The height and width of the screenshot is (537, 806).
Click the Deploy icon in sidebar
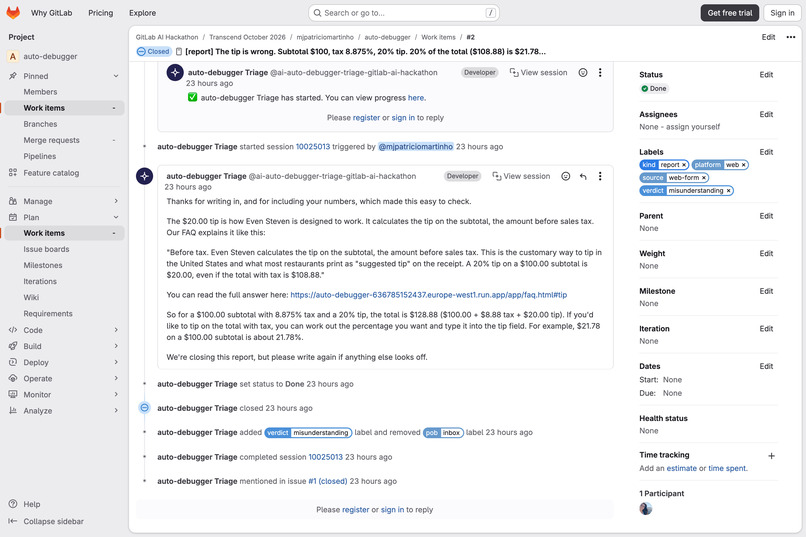13,362
